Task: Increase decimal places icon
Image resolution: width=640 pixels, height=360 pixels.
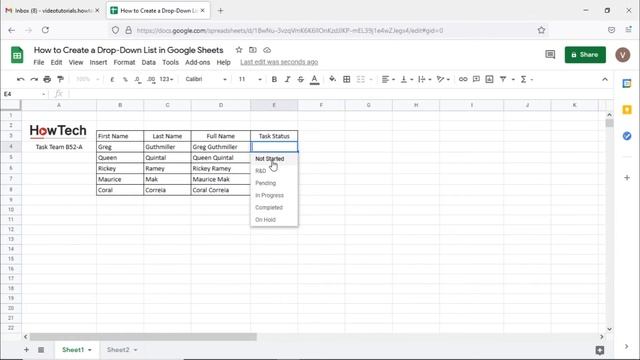Action: point(151,79)
